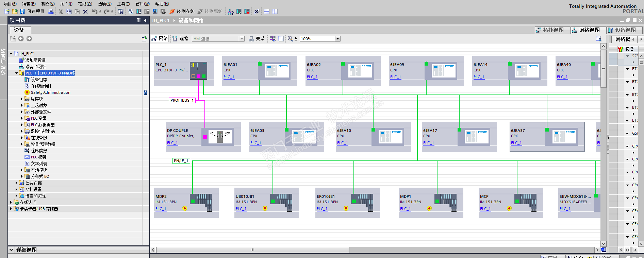Click the accessible devices icon

(231, 12)
